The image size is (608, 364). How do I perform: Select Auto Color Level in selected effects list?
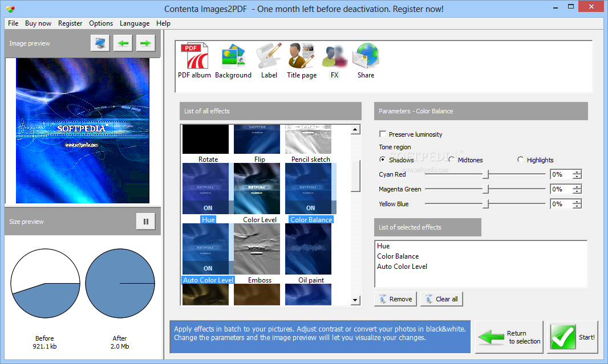[x=402, y=267]
